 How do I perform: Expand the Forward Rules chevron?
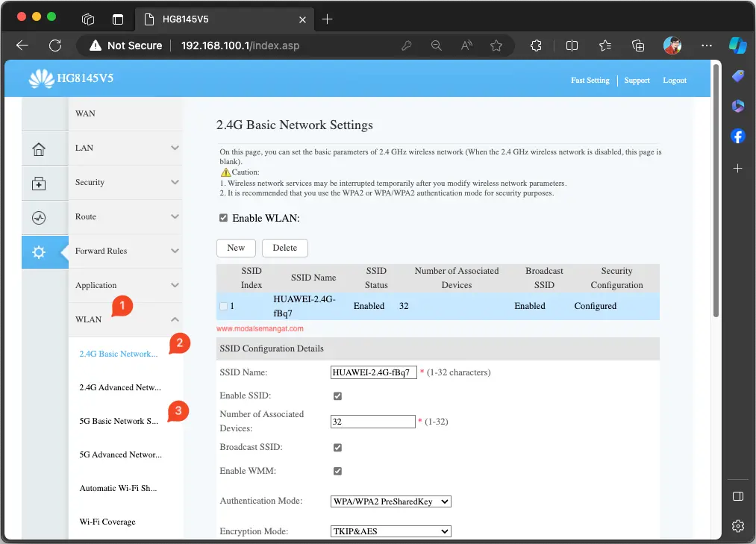(x=175, y=251)
